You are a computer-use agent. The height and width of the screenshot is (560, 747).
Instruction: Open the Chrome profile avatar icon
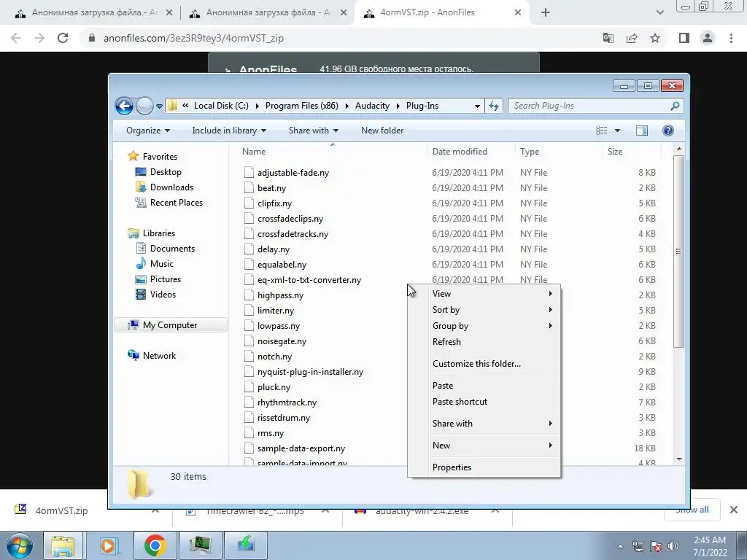708,38
